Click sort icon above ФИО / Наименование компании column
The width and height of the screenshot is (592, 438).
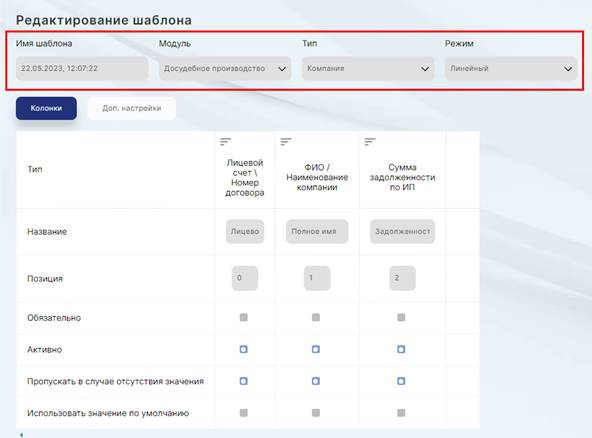tap(286, 142)
